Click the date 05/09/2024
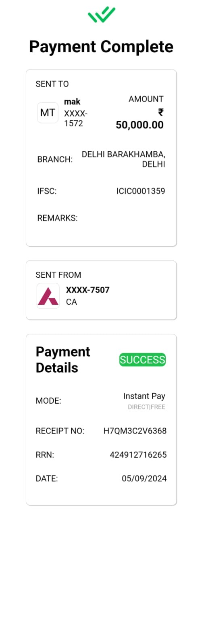The height and width of the screenshot is (644, 202). click(x=144, y=479)
